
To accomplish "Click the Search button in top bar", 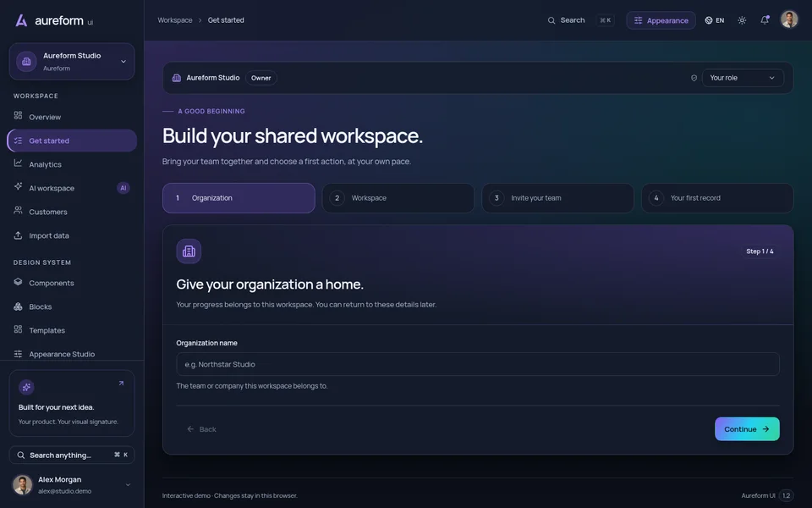I will pos(580,20).
